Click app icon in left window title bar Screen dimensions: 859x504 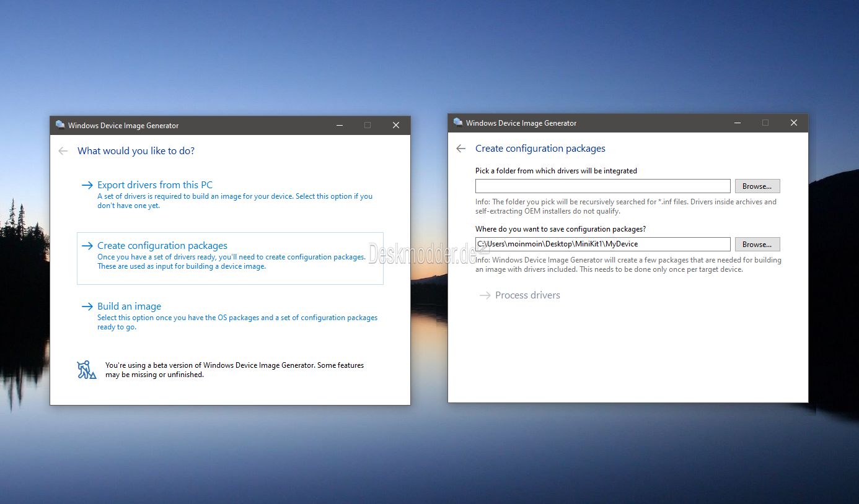[60, 125]
